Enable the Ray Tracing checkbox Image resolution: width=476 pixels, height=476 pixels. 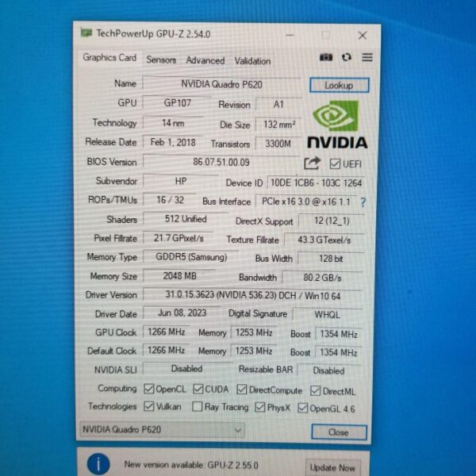click(x=198, y=407)
